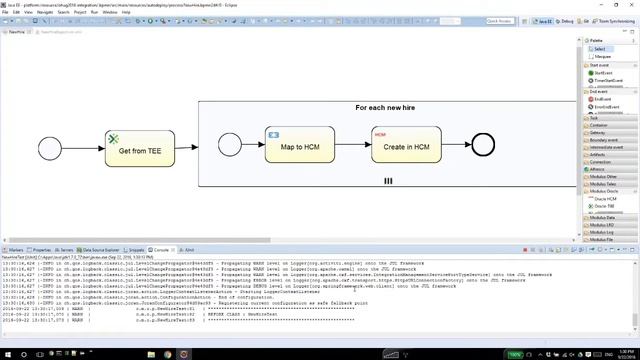Switch to the Debug perspective
This screenshot has height=360, width=640.
coord(565,21)
